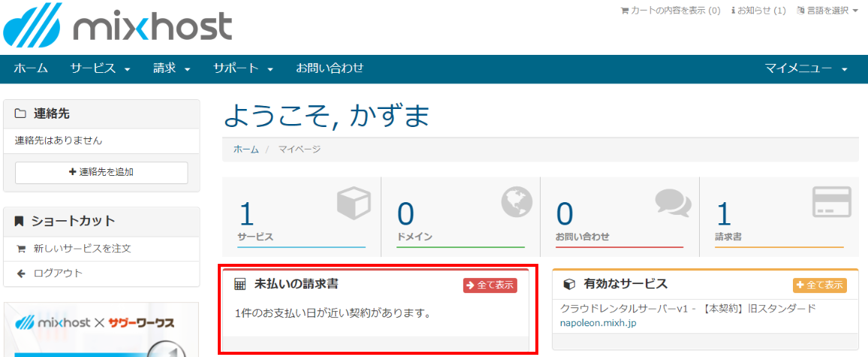Screen dimensions: 868x357
Task: Click the globe icon in ドメイン tile
Action: 517,201
